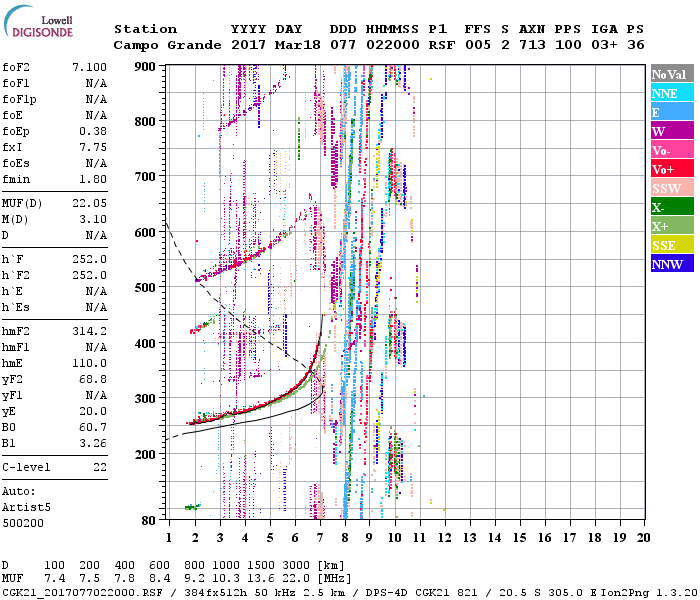This screenshot has height=600, width=700.
Task: Click the C-level value 22
Action: (100, 467)
